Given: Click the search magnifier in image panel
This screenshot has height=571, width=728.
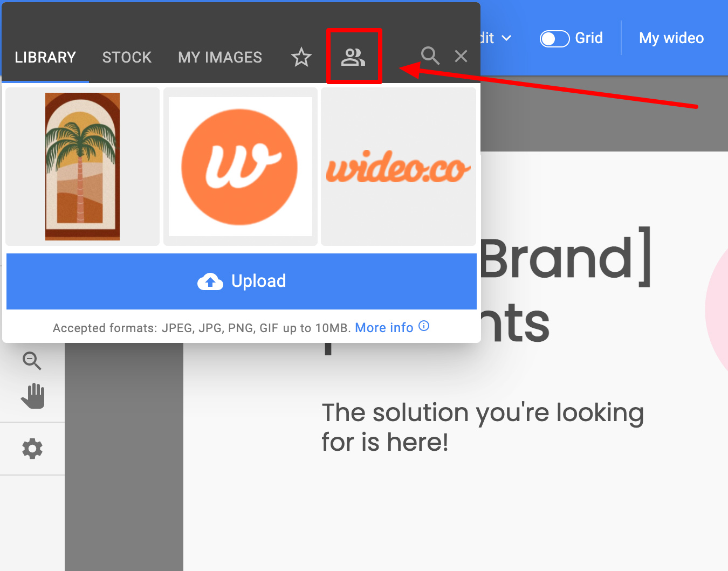Looking at the screenshot, I should 430,56.
